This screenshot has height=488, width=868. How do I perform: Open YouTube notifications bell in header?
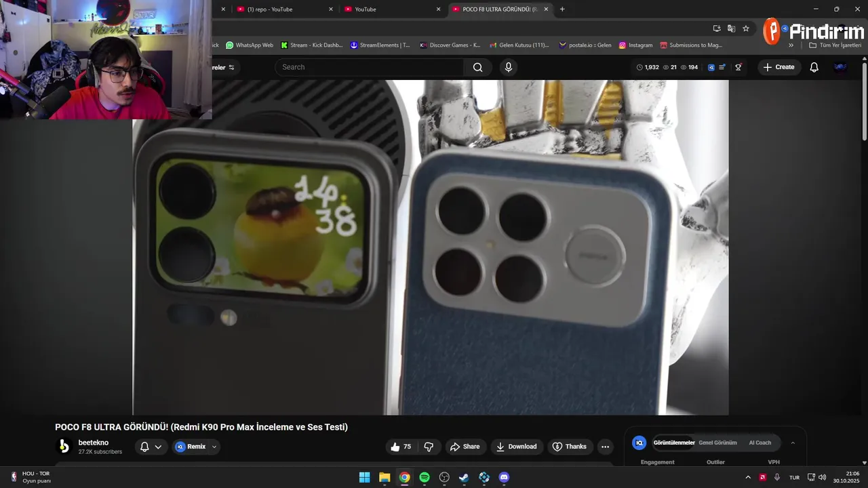pyautogui.click(x=814, y=67)
